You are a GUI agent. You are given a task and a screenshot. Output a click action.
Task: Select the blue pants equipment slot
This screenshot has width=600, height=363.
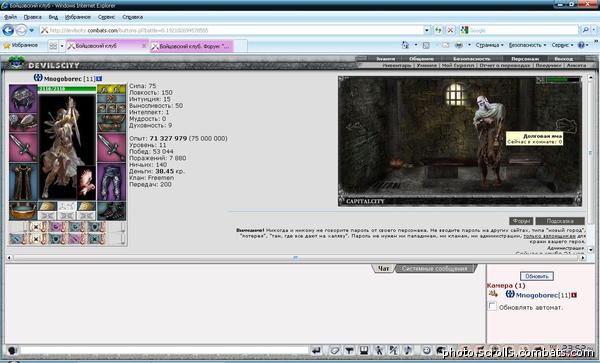[x=111, y=182]
